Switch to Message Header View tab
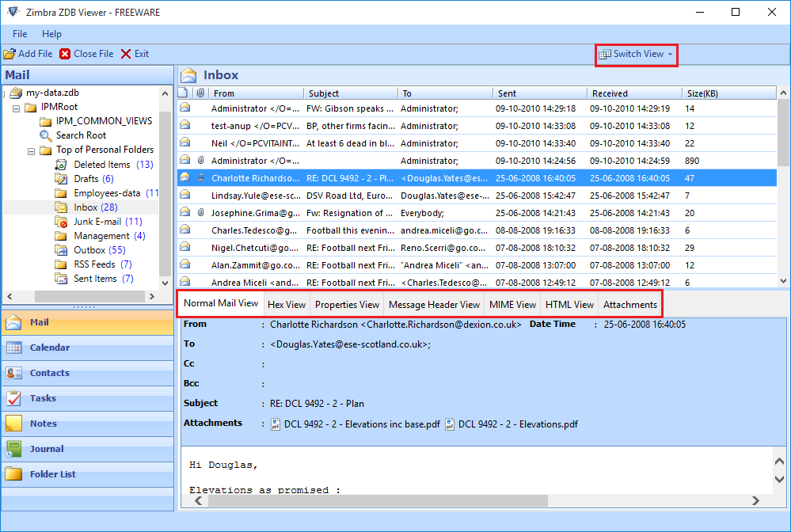Viewport: 791px width, 532px height. coord(434,305)
